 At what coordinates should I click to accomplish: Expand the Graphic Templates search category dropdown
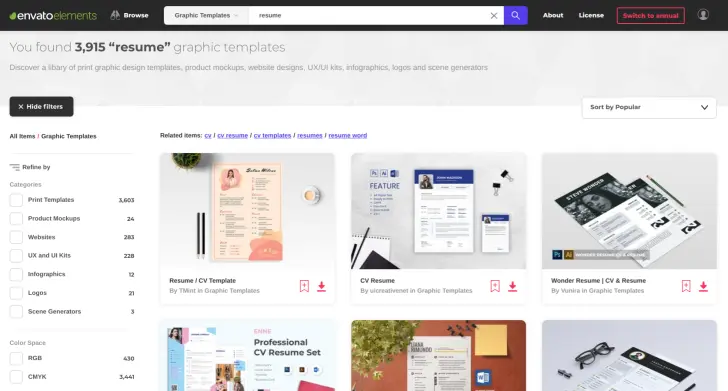[x=206, y=15]
